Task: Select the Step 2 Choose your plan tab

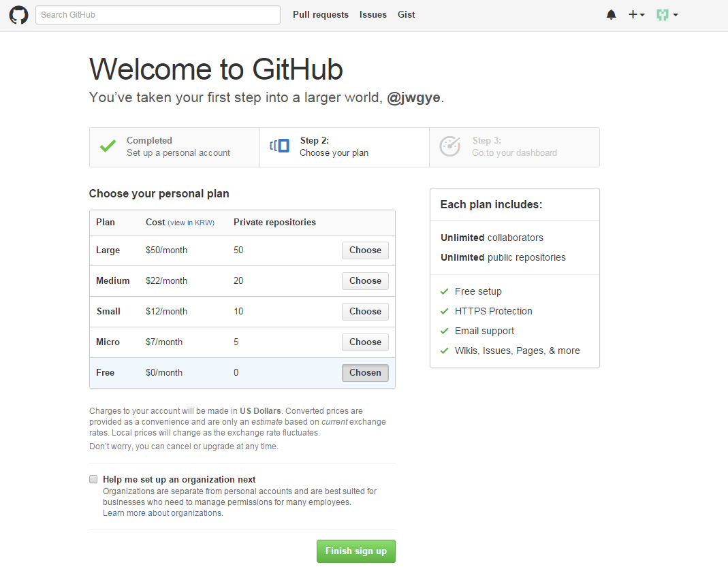Action: [x=345, y=147]
